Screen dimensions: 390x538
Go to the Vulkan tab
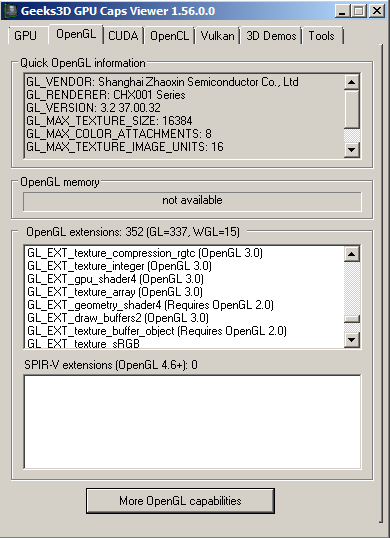click(217, 36)
